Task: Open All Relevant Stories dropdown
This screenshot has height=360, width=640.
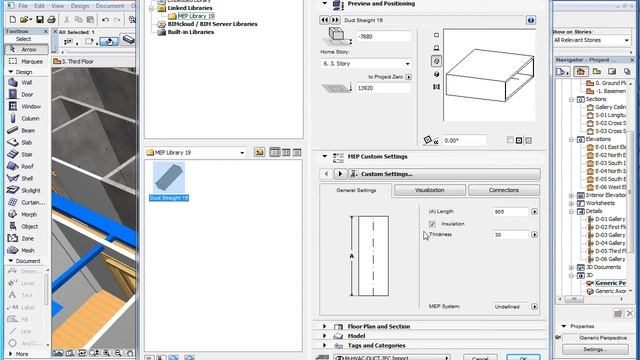Action: tap(591, 40)
